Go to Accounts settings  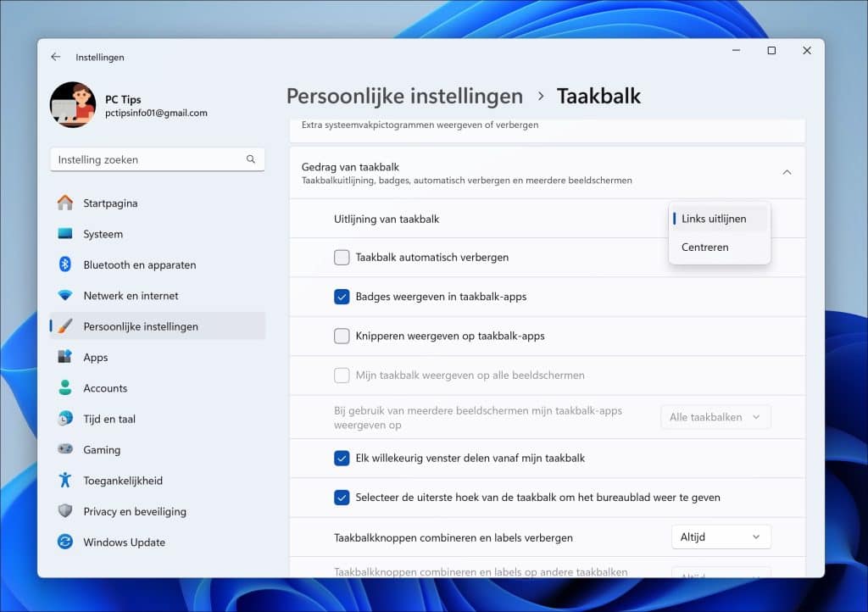pos(157,388)
